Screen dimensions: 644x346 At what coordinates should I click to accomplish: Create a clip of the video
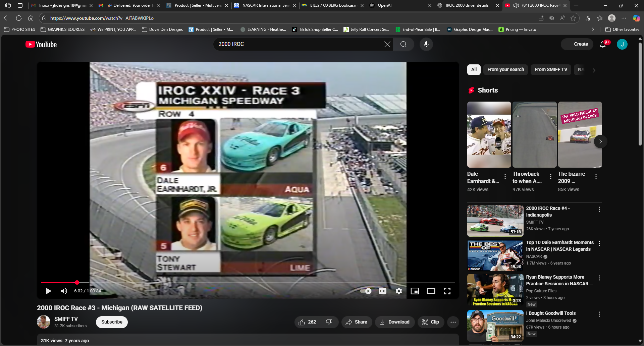pos(431,322)
